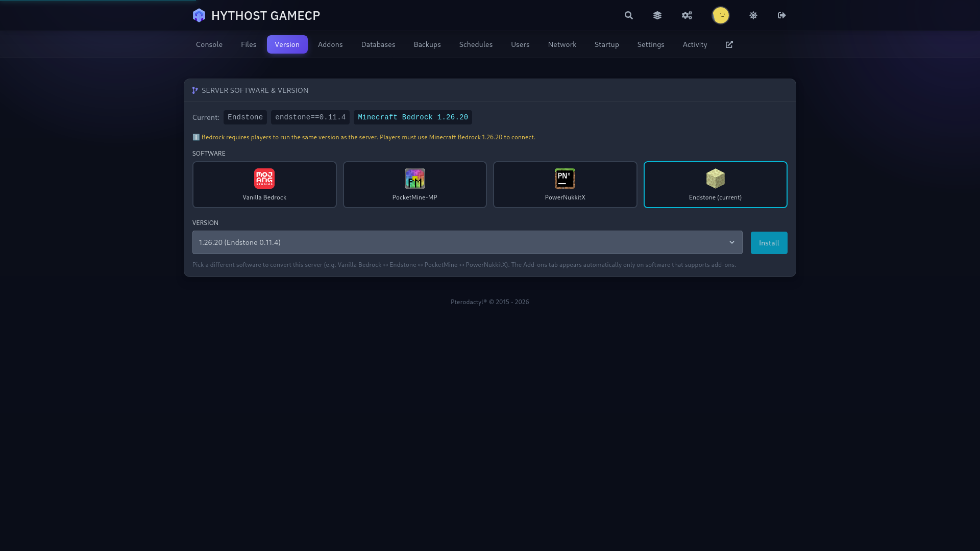The height and width of the screenshot is (551, 980).
Task: Click the Pterodactyl copyright footer text
Action: point(490,302)
